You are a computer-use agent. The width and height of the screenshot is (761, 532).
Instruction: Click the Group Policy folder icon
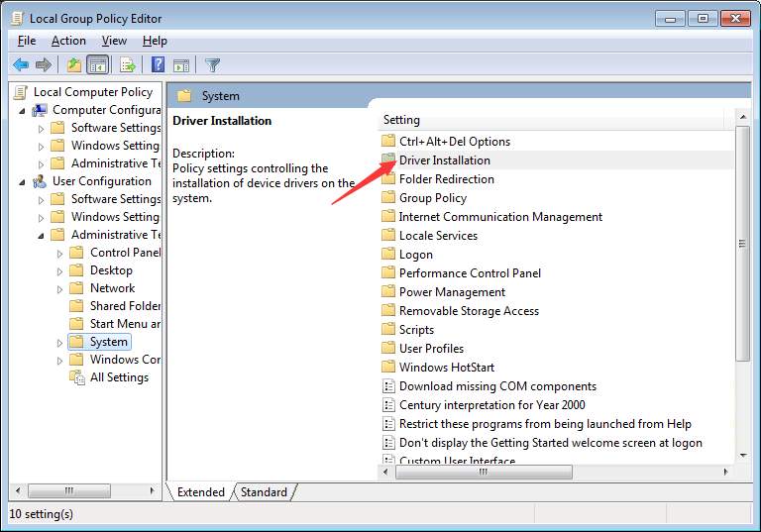[388, 197]
